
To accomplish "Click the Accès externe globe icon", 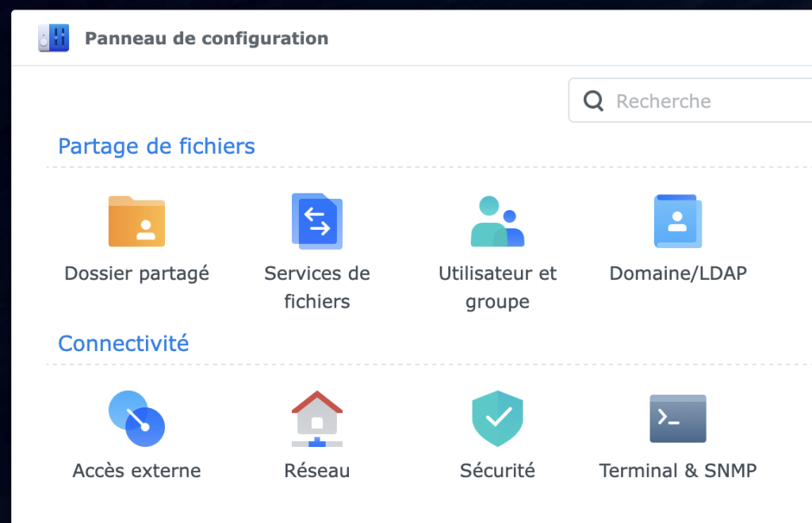I will (136, 418).
